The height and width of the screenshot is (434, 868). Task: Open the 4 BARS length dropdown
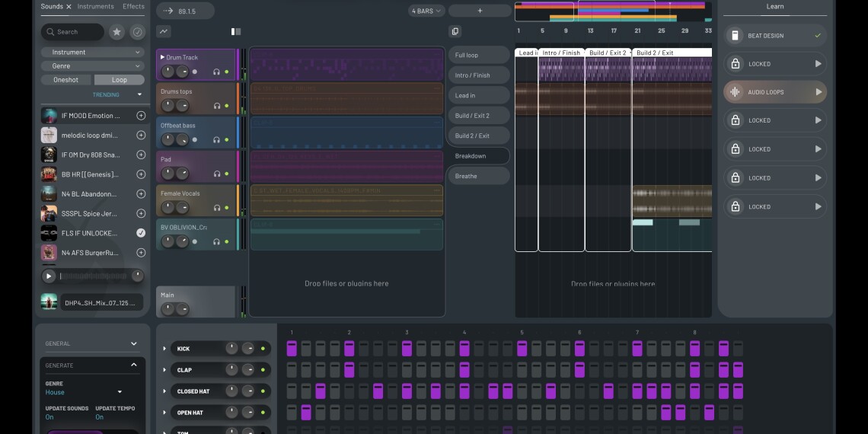pos(426,11)
